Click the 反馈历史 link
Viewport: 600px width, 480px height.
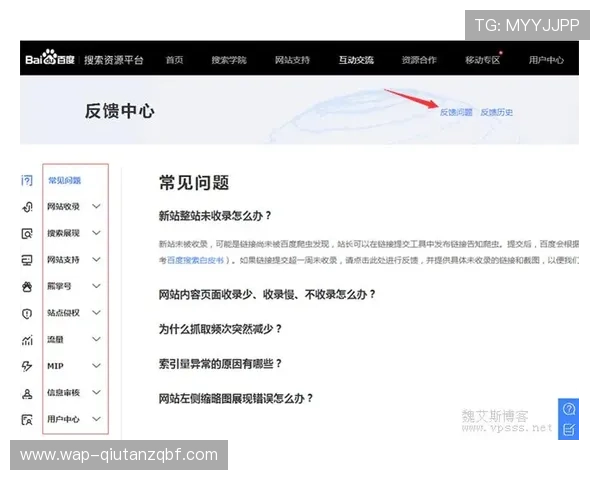[497, 112]
